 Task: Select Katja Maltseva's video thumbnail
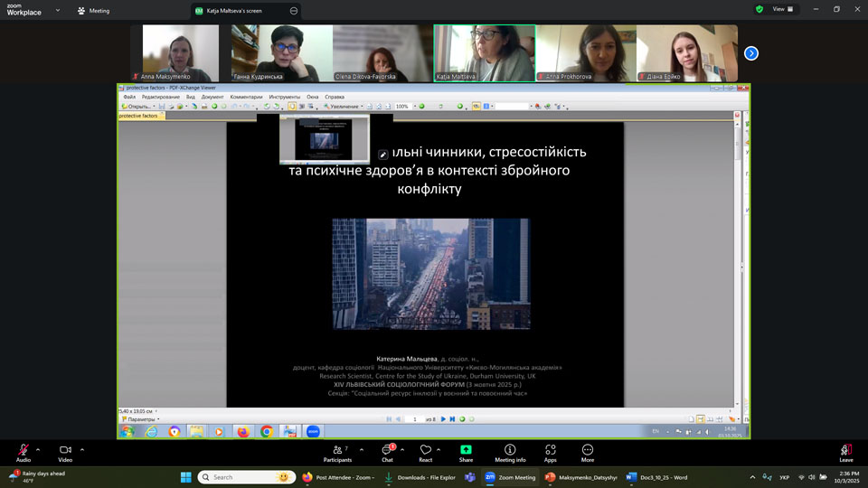[485, 52]
